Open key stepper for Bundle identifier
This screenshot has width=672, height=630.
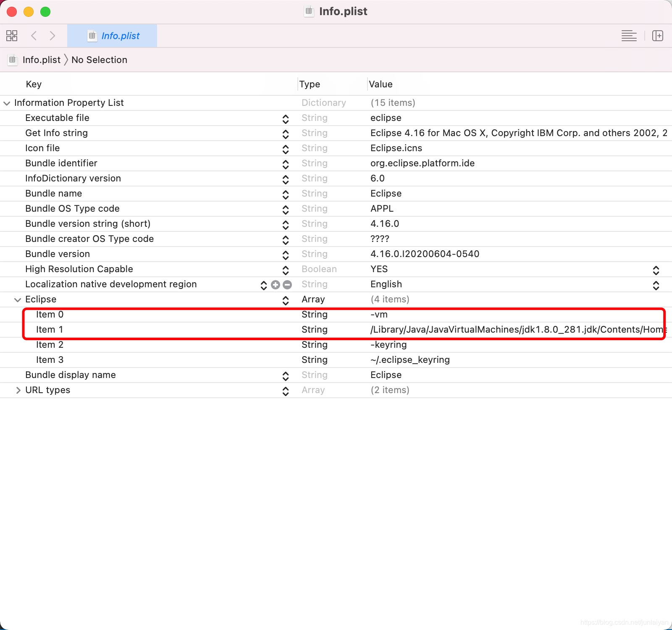tap(286, 164)
